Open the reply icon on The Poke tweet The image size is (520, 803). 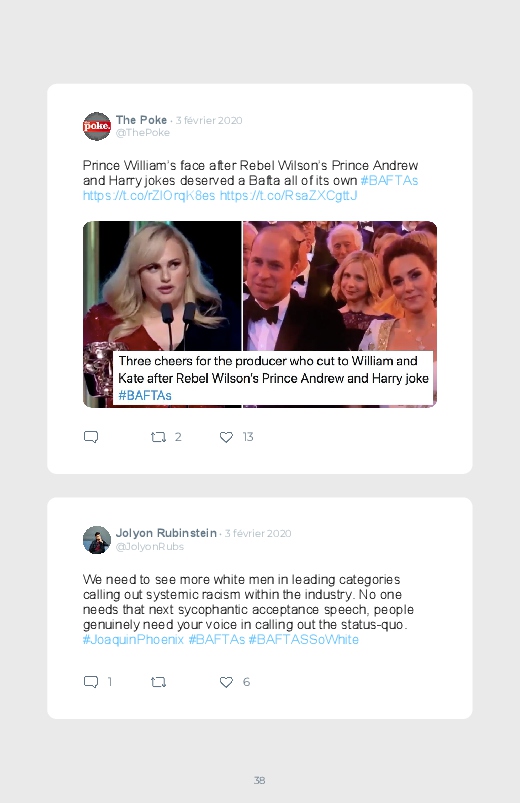click(x=91, y=437)
